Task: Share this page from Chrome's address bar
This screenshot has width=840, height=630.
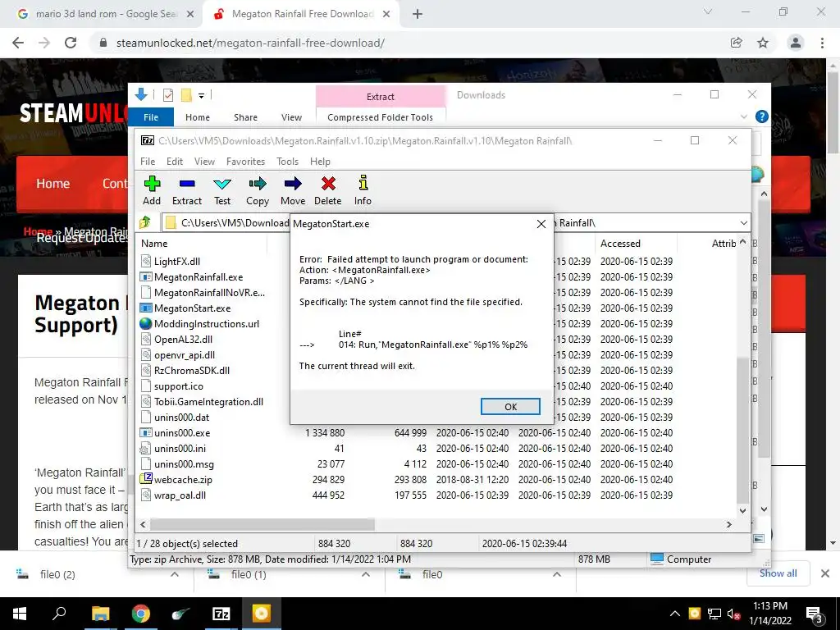Action: coord(736,43)
